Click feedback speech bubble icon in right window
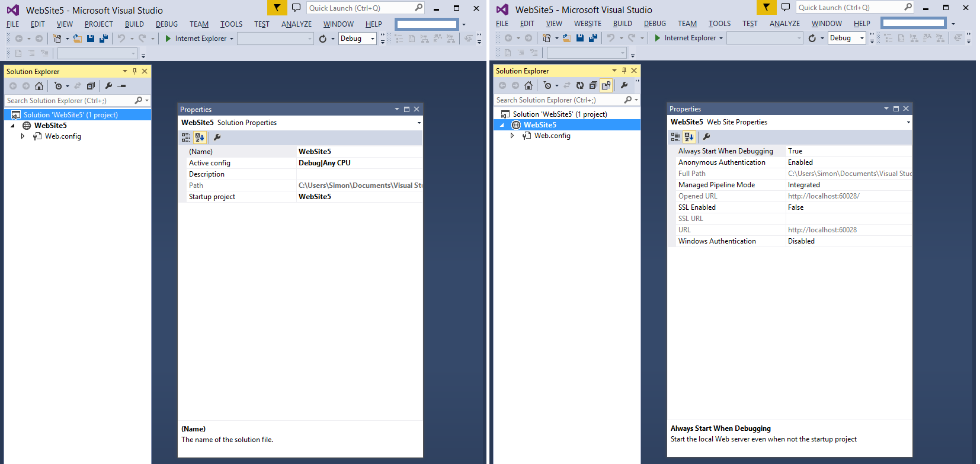 [786, 7]
